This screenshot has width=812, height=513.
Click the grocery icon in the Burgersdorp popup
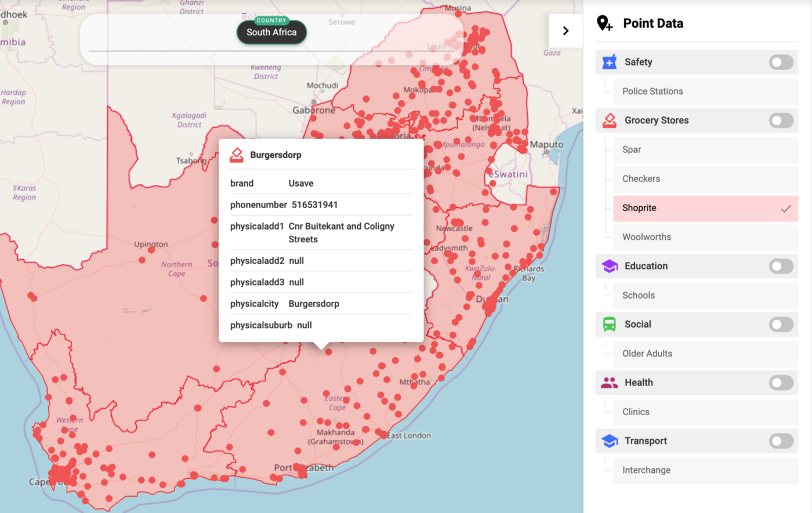(235, 154)
